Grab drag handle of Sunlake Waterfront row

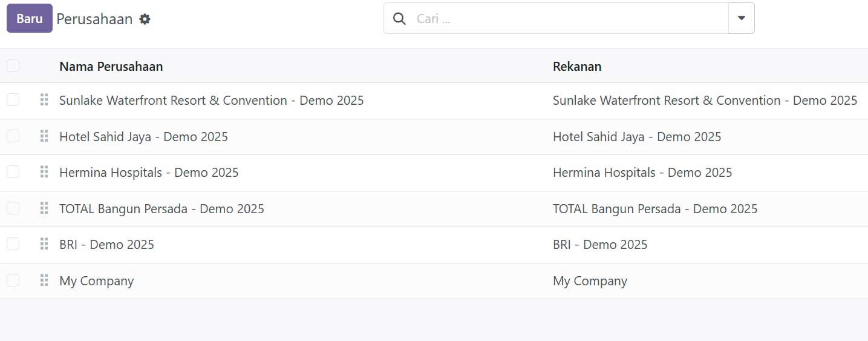(44, 100)
